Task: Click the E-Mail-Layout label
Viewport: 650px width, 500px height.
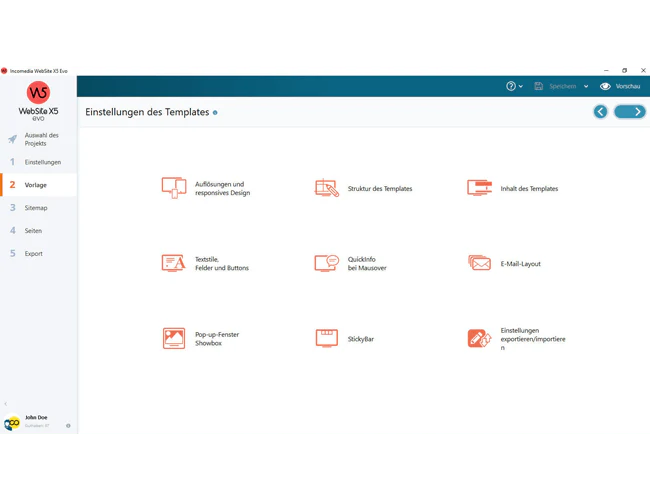Action: coord(520,264)
